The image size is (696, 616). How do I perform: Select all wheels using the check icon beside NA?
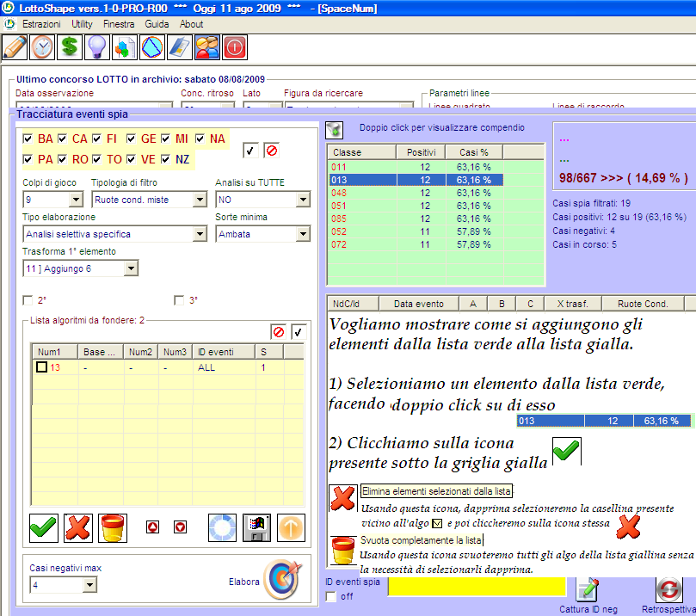pyautogui.click(x=250, y=151)
